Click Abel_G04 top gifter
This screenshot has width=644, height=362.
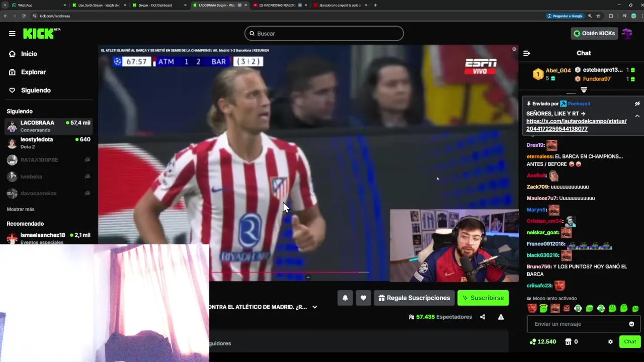(558, 71)
